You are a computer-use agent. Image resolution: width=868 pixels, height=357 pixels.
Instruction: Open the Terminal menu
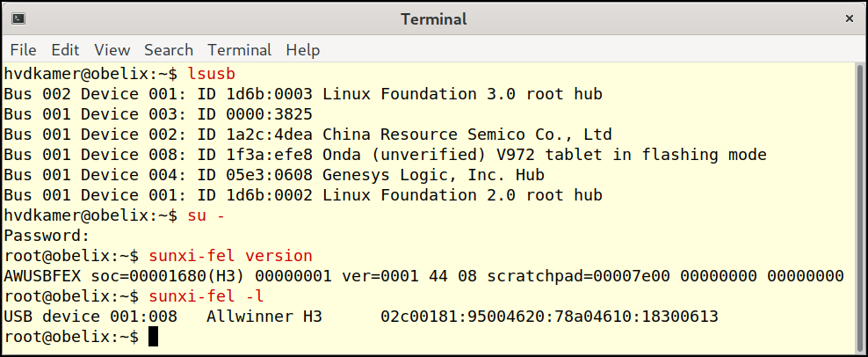(240, 50)
